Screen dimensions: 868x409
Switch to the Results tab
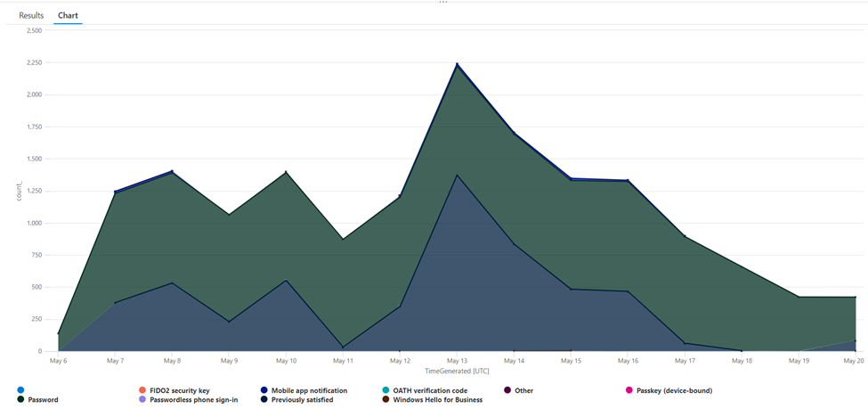point(31,15)
